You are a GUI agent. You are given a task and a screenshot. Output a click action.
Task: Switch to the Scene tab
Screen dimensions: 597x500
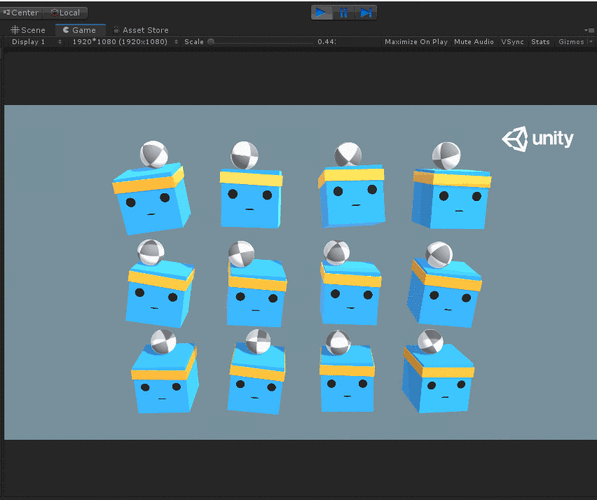click(28, 30)
